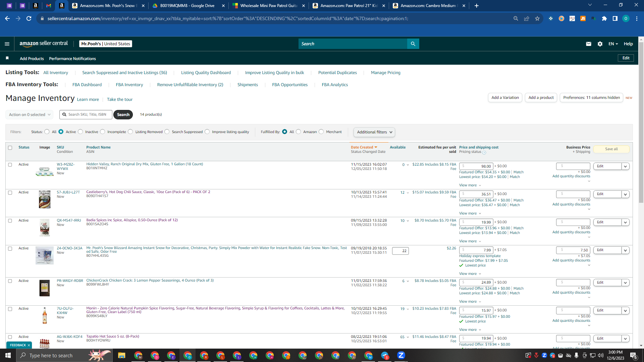Image resolution: width=644 pixels, height=362 pixels.
Task: Click the Save all button
Action: 611,149
